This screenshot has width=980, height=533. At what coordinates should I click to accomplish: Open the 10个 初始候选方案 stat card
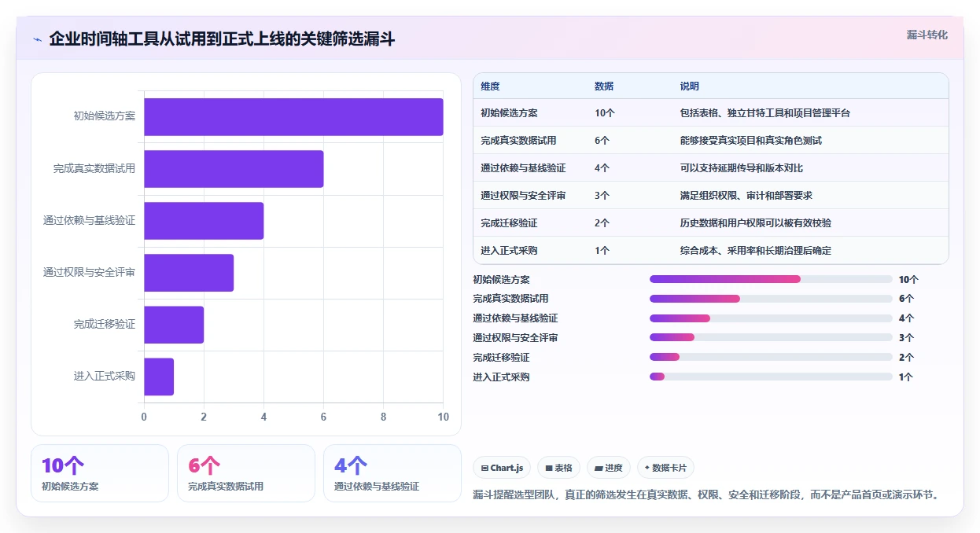click(100, 473)
